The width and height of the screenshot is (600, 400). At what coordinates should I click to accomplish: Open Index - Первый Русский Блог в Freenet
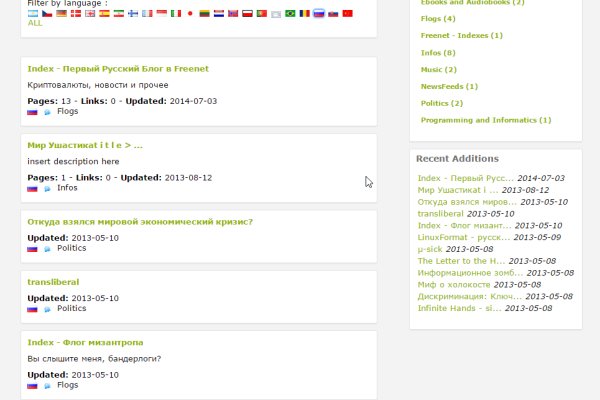coord(118,69)
